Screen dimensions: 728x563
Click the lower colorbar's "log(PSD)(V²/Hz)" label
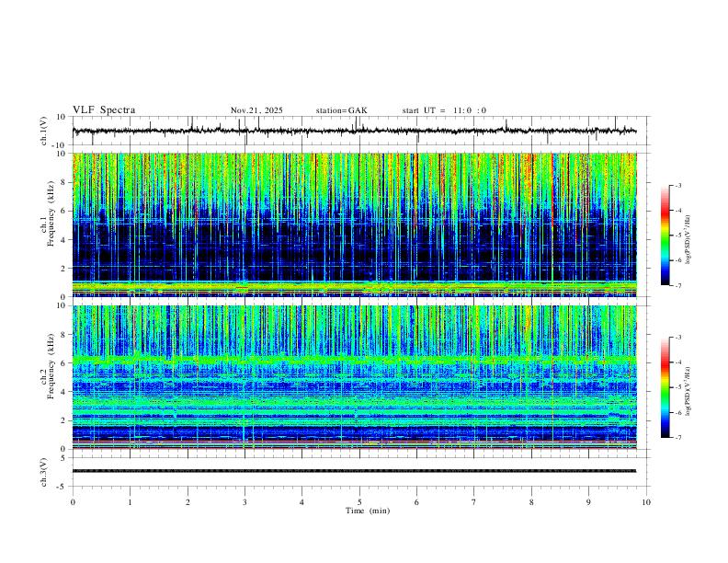688,391
